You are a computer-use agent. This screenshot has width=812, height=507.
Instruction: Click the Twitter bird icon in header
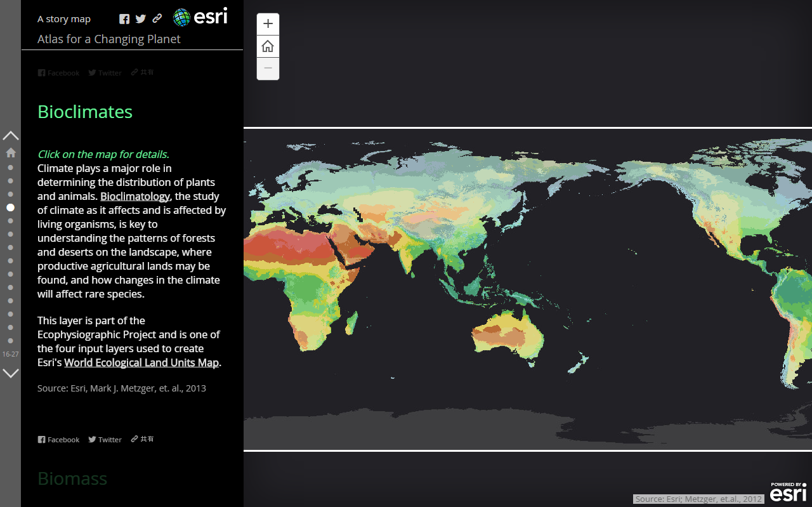141,19
